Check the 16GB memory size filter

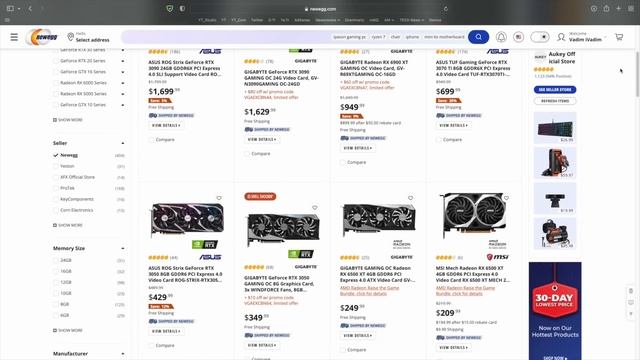[x=56, y=271]
